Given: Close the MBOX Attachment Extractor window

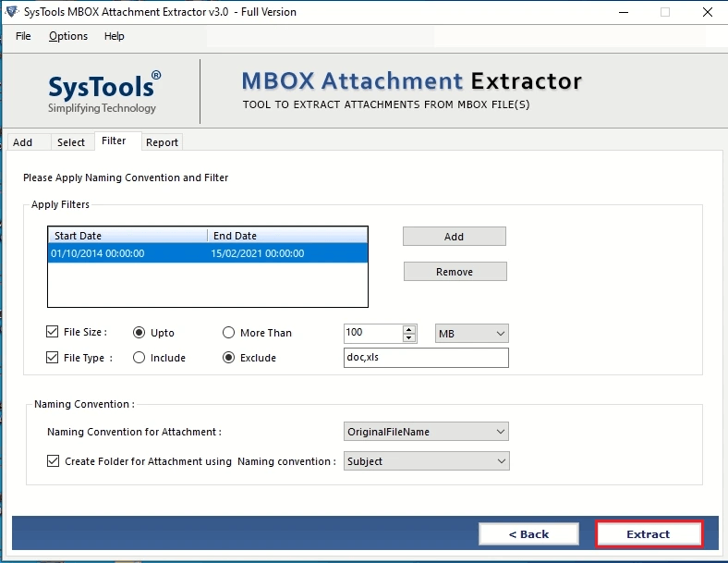Looking at the screenshot, I should (707, 12).
